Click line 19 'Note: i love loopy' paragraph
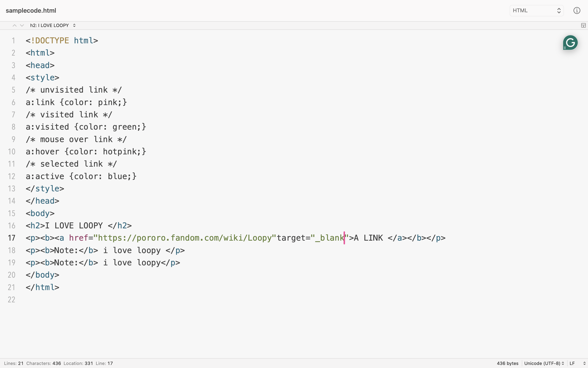The height and width of the screenshot is (368, 588). click(x=103, y=263)
